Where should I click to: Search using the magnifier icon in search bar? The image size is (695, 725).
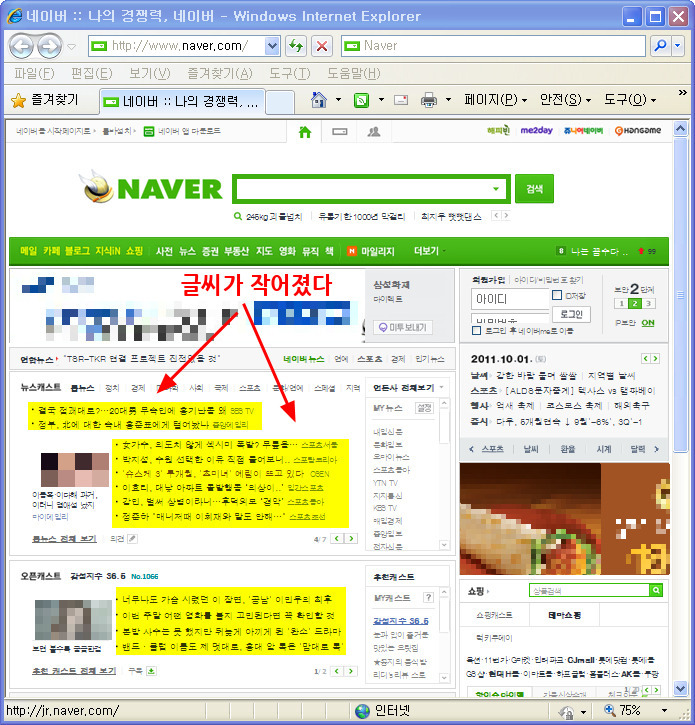tap(661, 46)
